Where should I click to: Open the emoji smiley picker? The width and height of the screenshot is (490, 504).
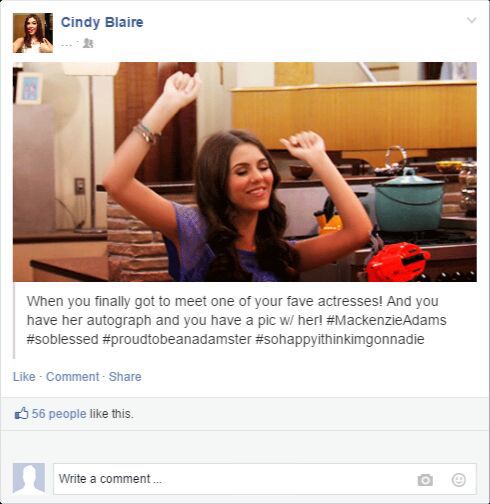[458, 480]
